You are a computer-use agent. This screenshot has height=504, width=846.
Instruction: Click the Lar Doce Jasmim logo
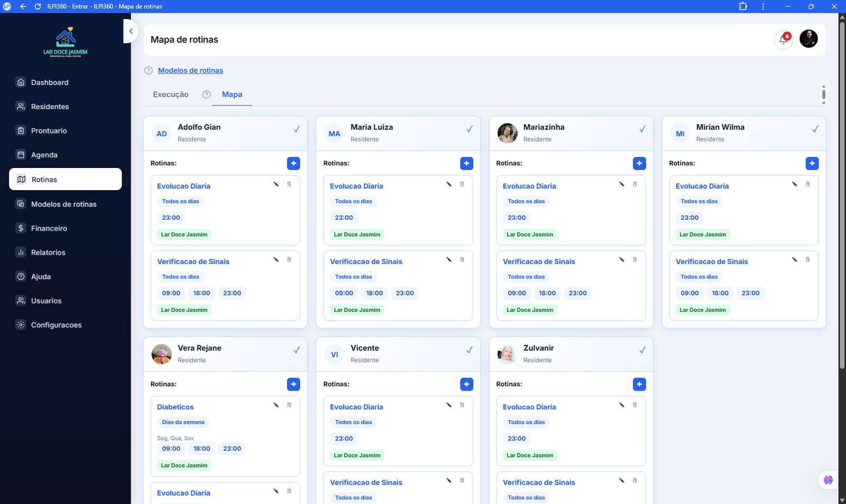point(66,42)
